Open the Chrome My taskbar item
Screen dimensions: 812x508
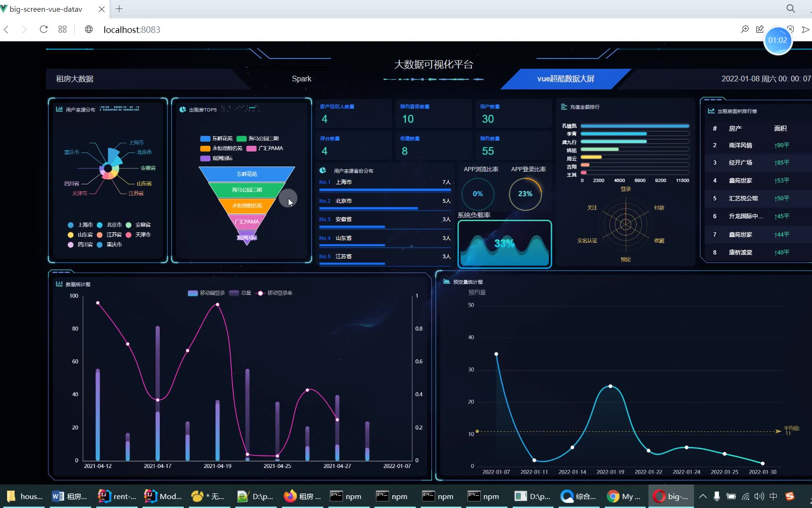tap(624, 496)
